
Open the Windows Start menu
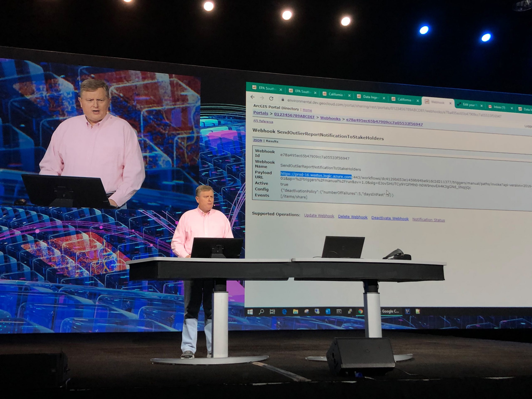point(250,312)
